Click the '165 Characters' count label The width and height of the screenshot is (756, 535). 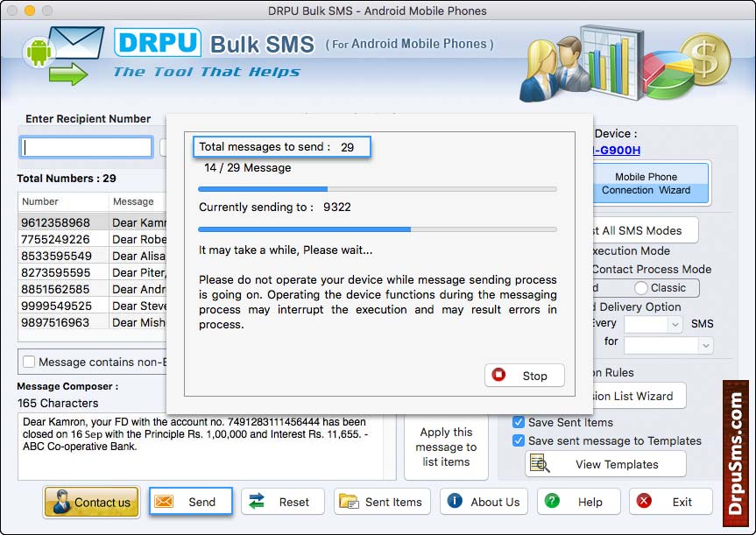click(58, 403)
